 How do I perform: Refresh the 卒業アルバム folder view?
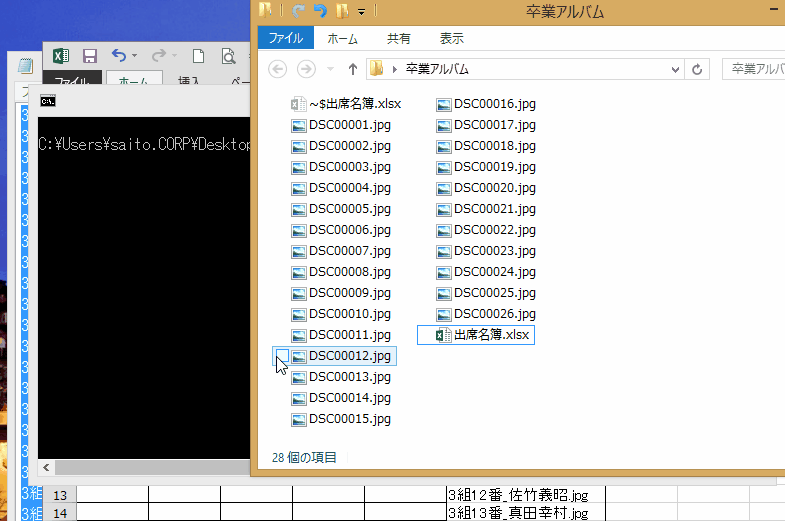(x=697, y=69)
